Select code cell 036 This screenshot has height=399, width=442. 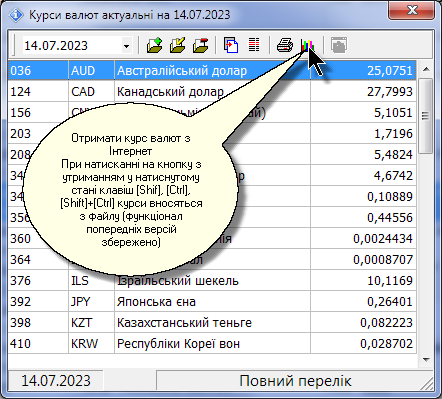pos(38,70)
